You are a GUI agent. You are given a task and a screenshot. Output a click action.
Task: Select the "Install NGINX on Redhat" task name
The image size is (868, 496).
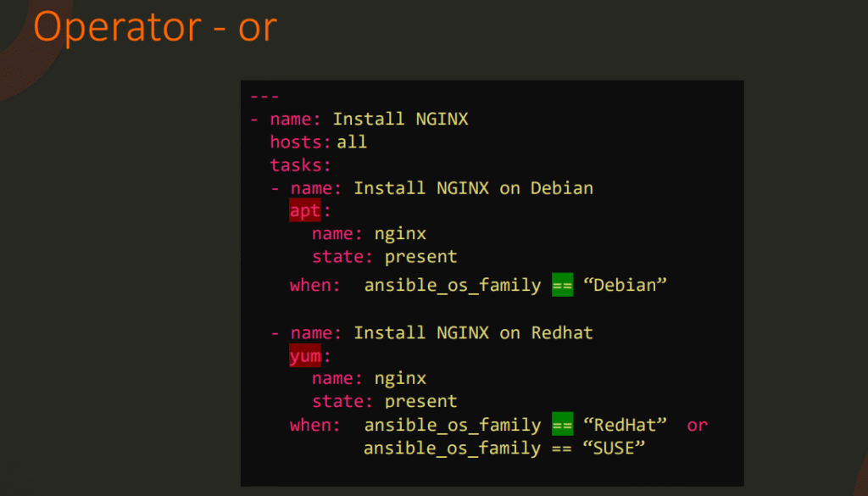473,332
